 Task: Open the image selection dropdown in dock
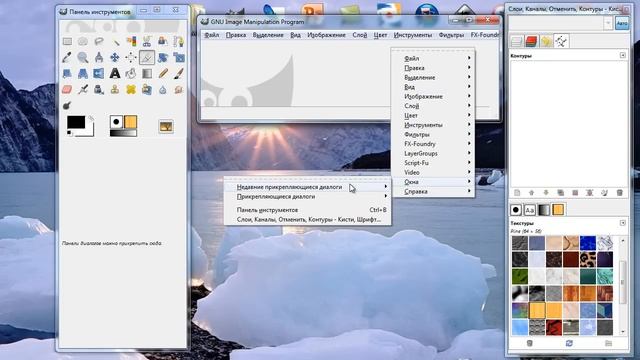pos(608,23)
